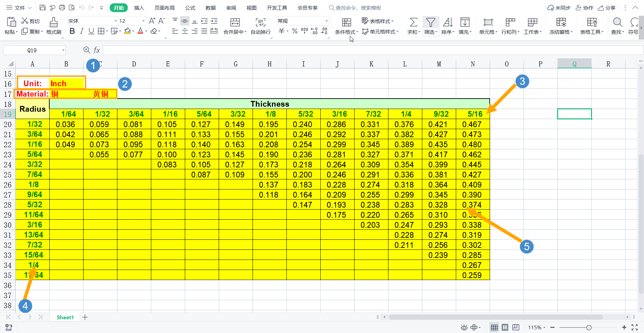Screen dimensions: 644x333
Task: Click the Borders icon
Action: 101,31
